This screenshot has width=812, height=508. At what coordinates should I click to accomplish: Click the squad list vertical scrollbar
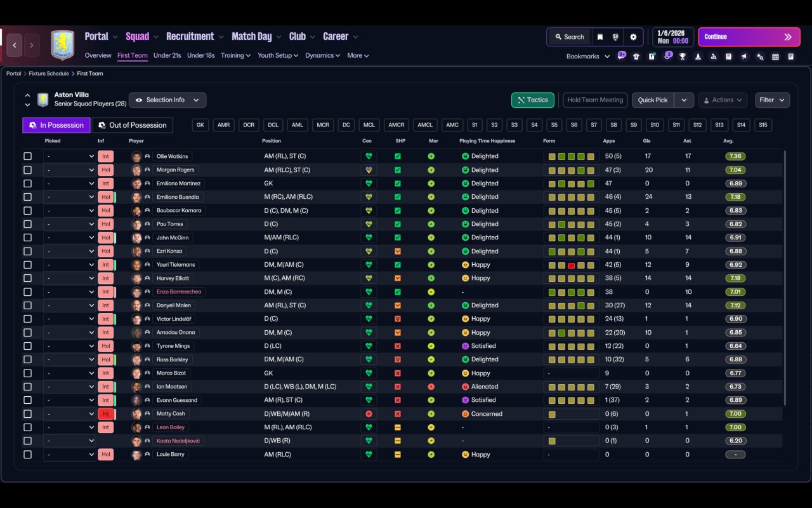785,278
